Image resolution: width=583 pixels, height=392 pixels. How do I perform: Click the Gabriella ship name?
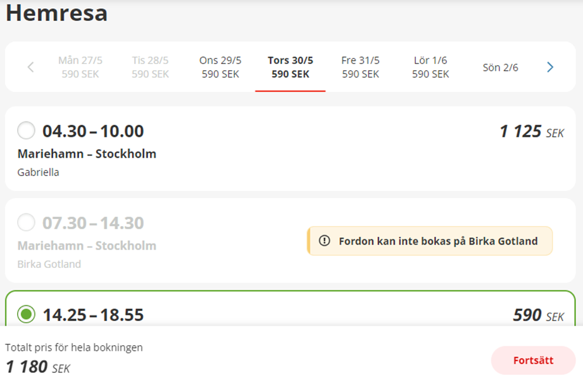(38, 172)
